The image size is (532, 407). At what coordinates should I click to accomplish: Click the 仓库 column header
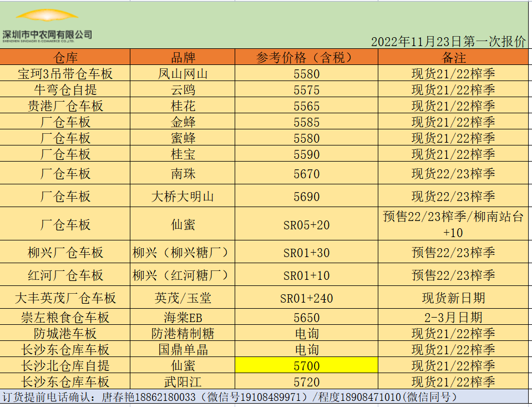point(65,57)
